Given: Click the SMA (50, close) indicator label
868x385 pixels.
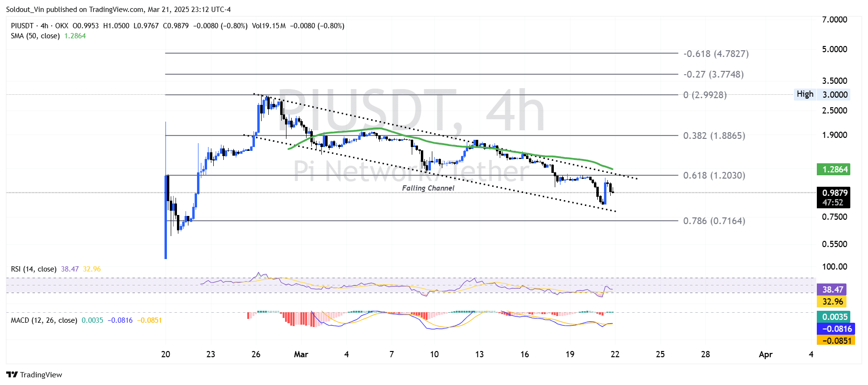Looking at the screenshot, I should (35, 36).
